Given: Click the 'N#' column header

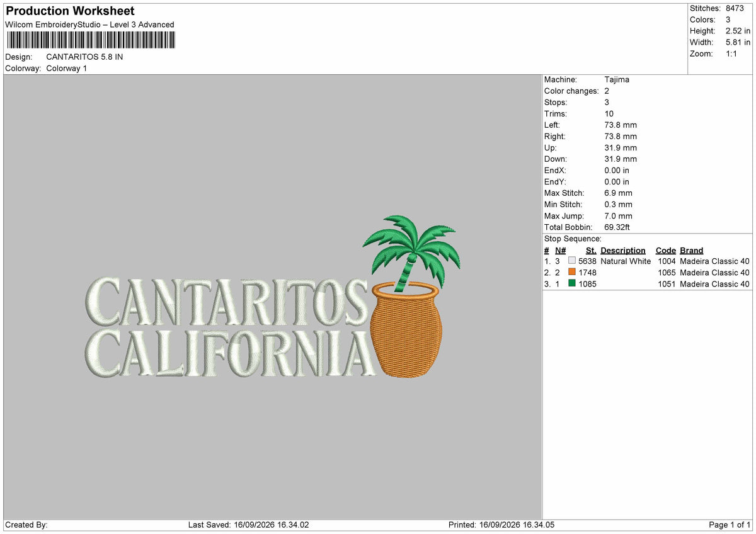Looking at the screenshot, I should 560,251.
